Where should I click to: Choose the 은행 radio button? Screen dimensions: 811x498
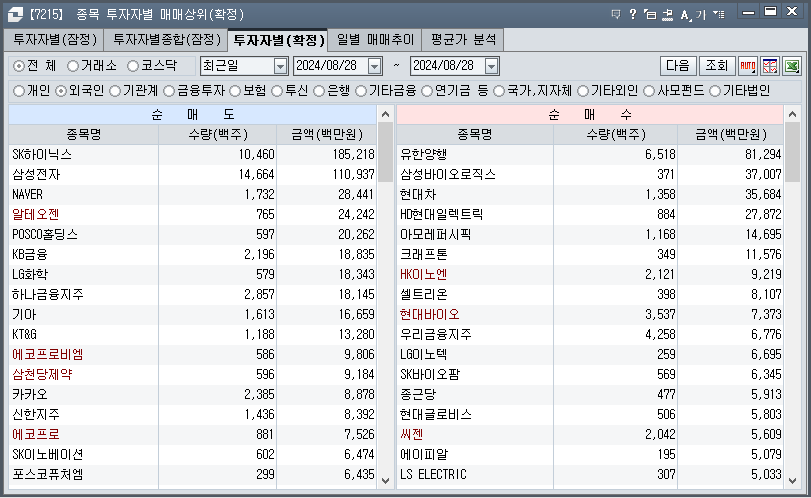(319, 91)
